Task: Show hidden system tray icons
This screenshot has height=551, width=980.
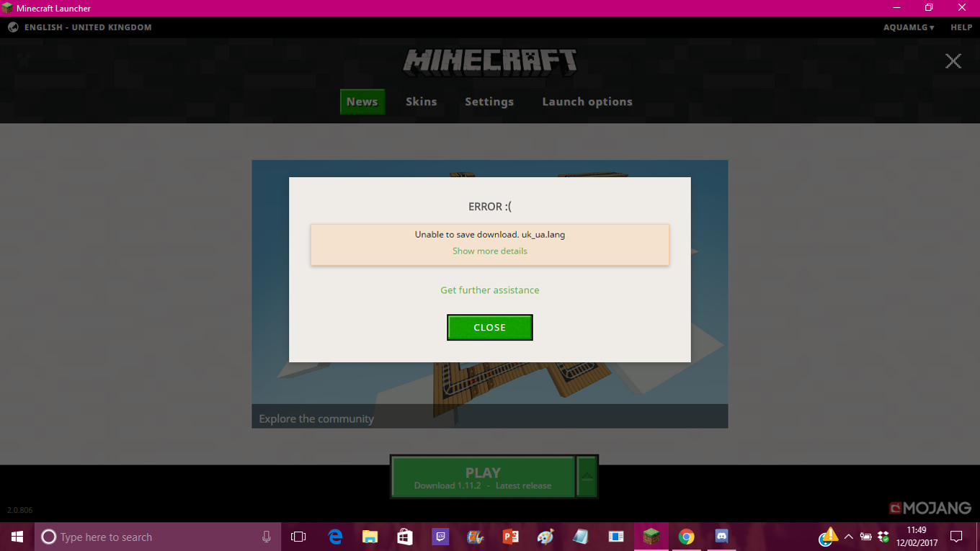Action: (x=848, y=537)
